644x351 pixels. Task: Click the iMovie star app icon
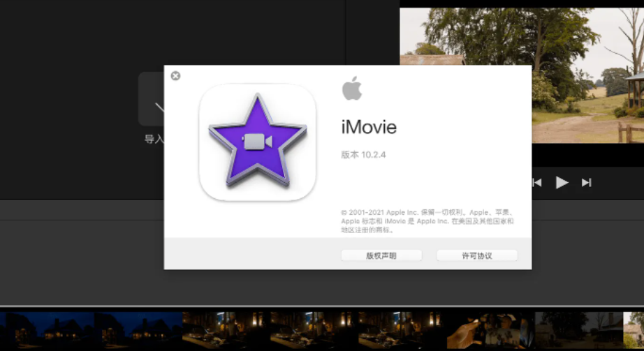click(x=258, y=142)
